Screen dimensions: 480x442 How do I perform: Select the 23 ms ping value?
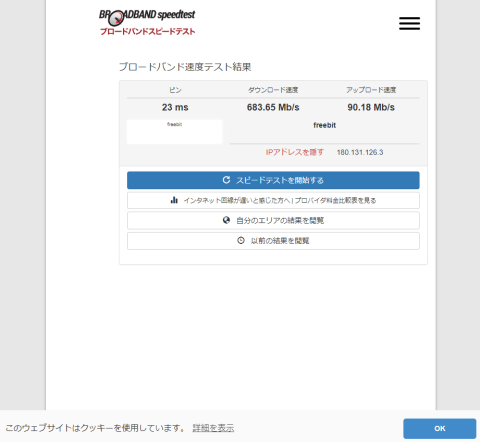pos(175,107)
